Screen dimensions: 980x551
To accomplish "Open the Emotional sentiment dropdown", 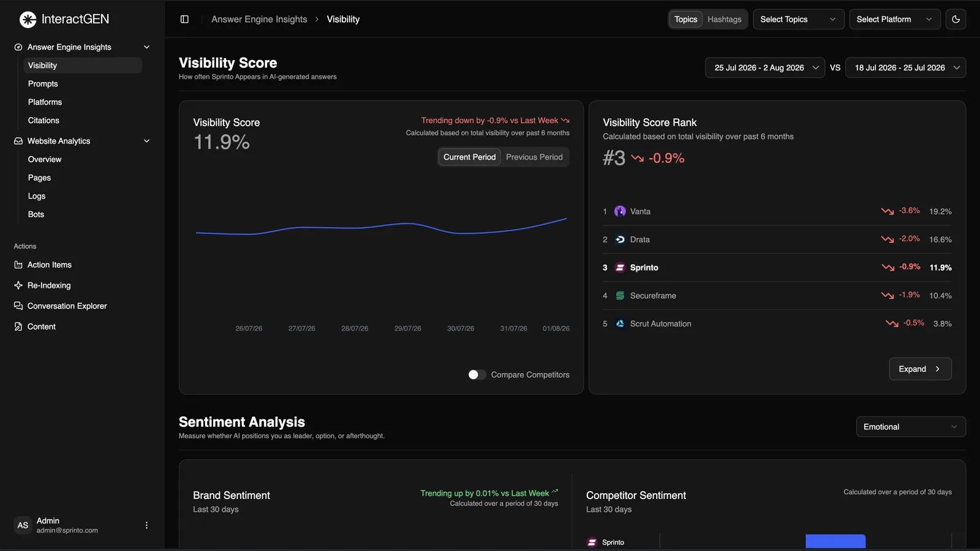I will (911, 427).
